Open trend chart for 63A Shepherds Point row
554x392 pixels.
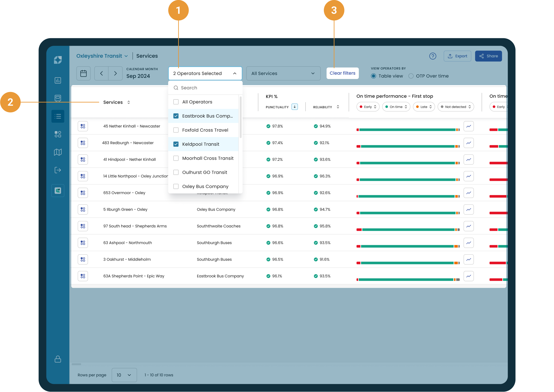tap(469, 276)
